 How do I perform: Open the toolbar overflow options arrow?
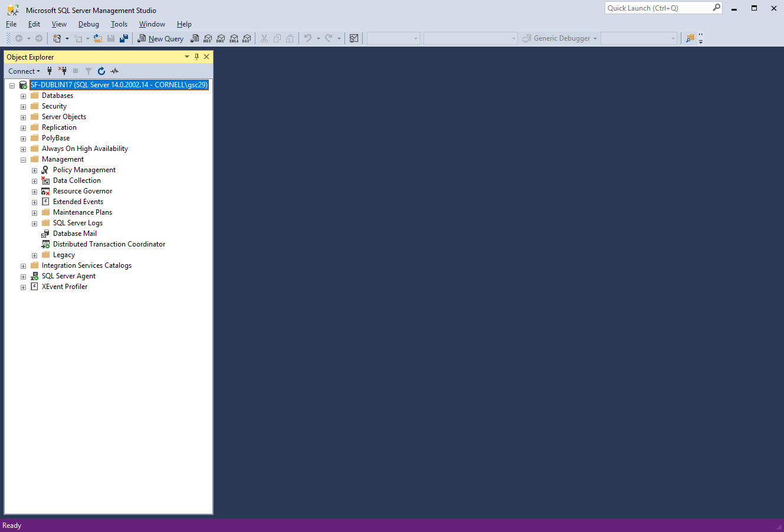701,41
